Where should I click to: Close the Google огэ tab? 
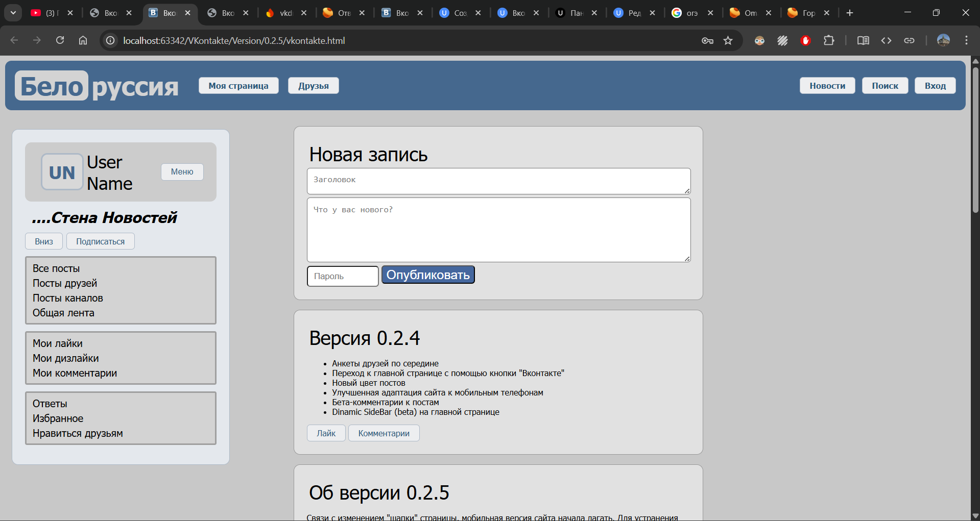pyautogui.click(x=710, y=13)
